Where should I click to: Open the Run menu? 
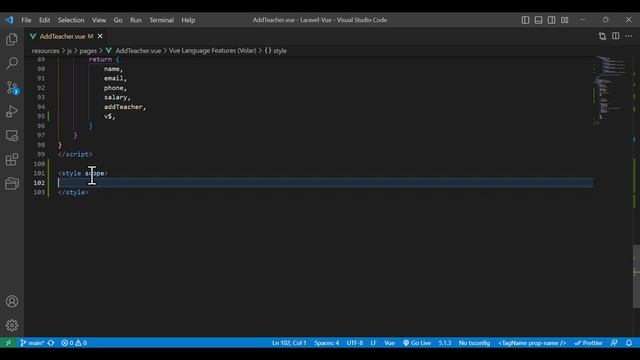pyautogui.click(x=136, y=20)
